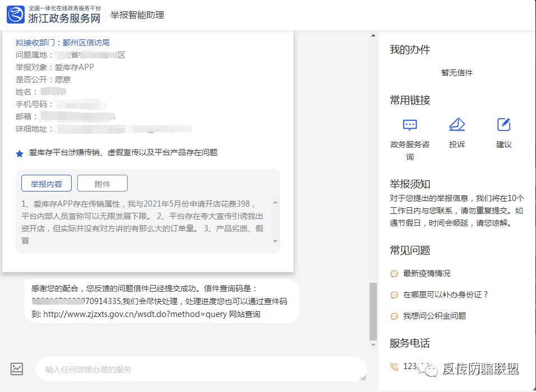Click the 建议 text link
Screen dimensions: 536x392
click(x=504, y=144)
